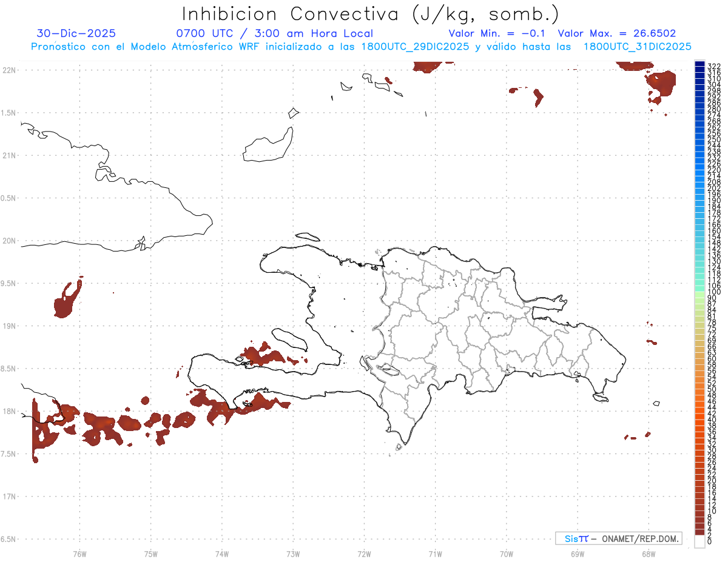Click the '22N' latitude label
This screenshot has height=562, width=728.
point(10,70)
